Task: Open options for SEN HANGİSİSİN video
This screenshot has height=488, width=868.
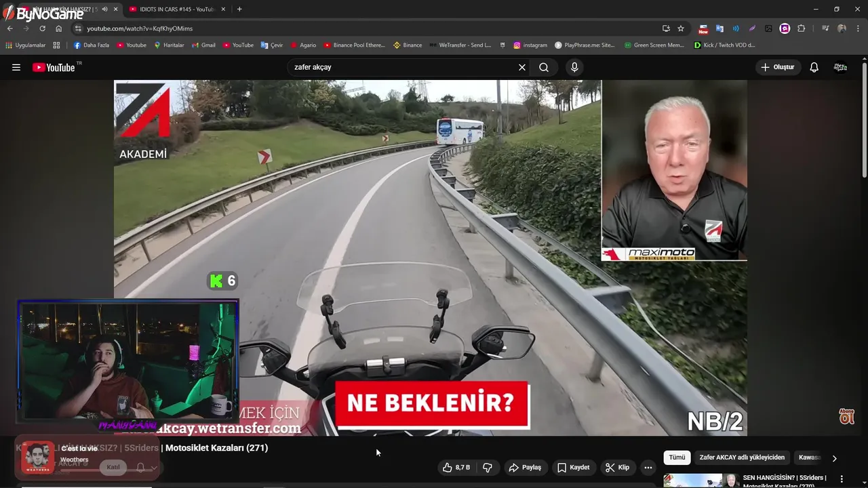Action: point(842,479)
